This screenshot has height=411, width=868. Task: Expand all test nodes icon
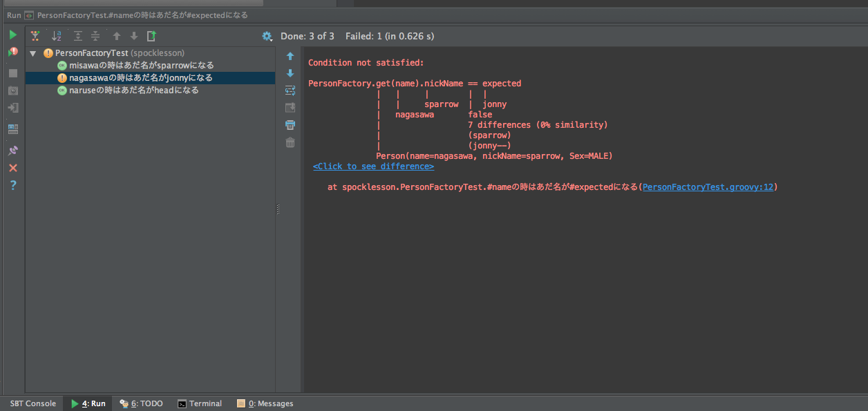[78, 36]
